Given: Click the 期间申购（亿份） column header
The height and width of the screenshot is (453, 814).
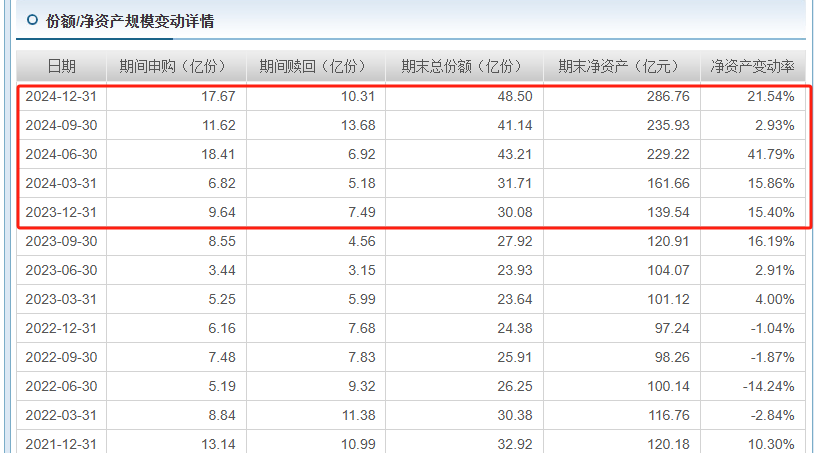Looking at the screenshot, I should 175,67.
